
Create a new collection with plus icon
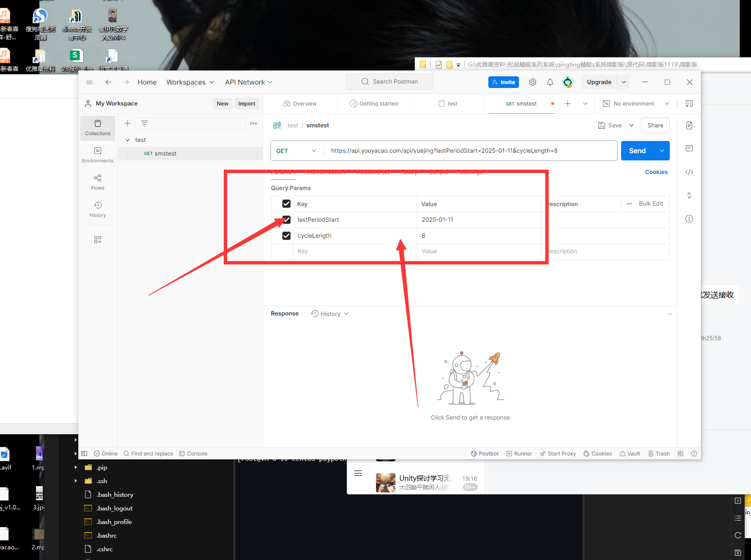pyautogui.click(x=127, y=123)
